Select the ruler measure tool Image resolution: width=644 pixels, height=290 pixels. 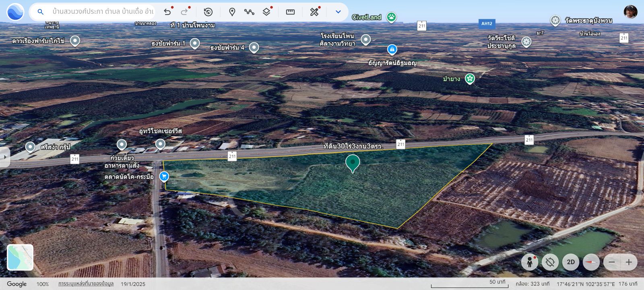coord(290,12)
